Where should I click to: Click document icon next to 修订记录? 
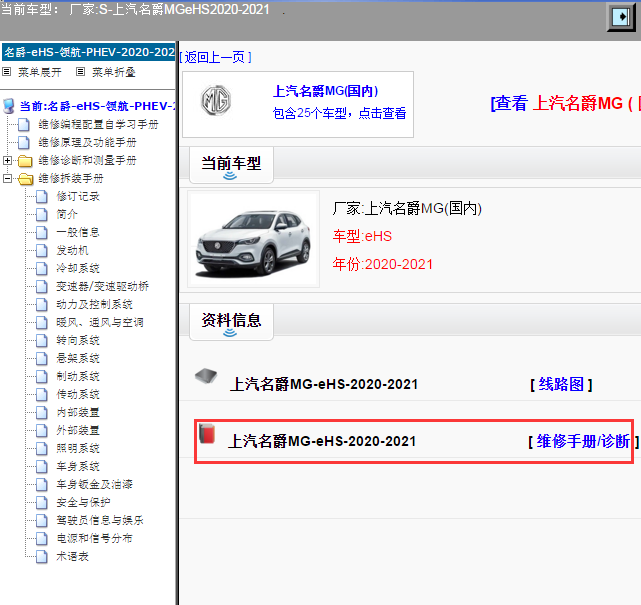[x=41, y=197]
